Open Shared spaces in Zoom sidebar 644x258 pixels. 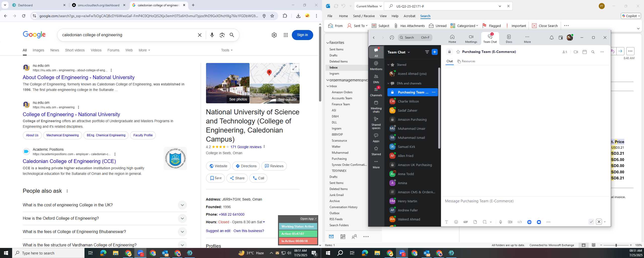pyautogui.click(x=376, y=123)
